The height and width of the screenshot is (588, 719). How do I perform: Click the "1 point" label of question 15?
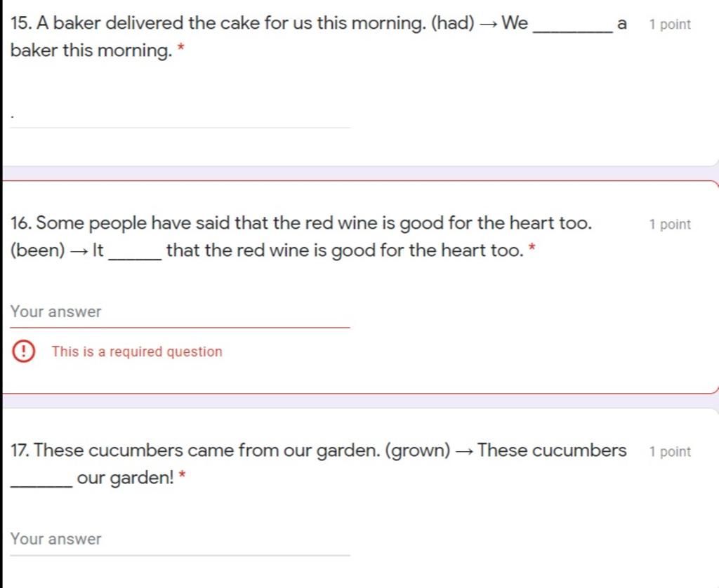[670, 25]
